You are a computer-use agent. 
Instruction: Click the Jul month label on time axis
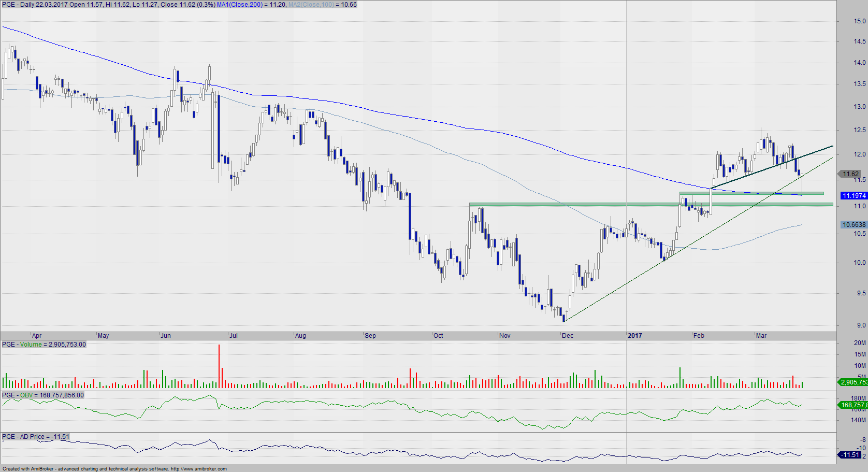(234, 336)
